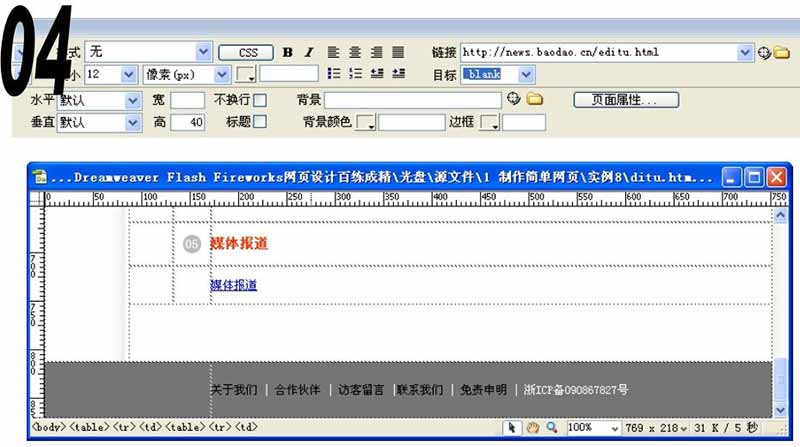Click vertical scrollbar down arrow
The image size is (800, 447).
[781, 410]
